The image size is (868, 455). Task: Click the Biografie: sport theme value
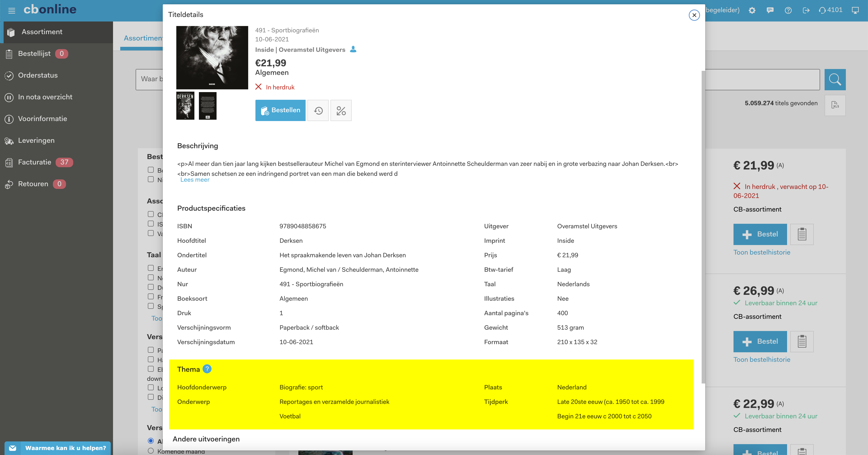coord(301,388)
